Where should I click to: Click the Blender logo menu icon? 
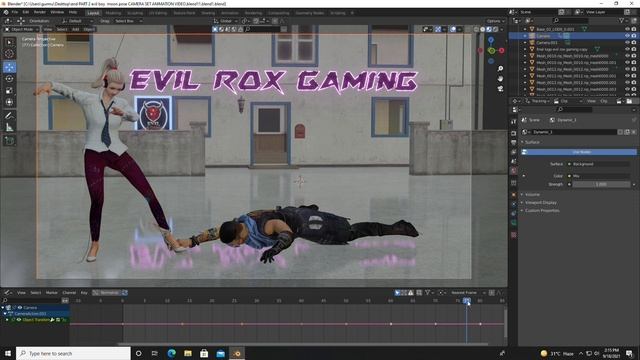tap(6, 12)
